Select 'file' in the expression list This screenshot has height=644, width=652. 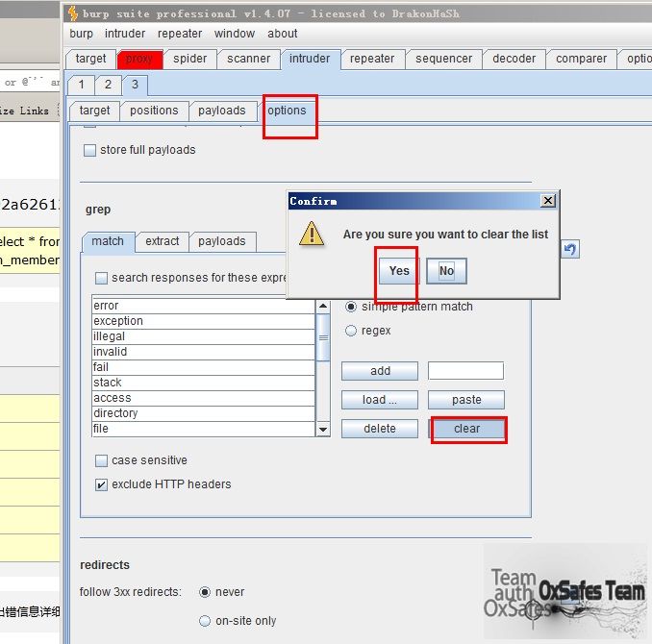pyautogui.click(x=203, y=429)
